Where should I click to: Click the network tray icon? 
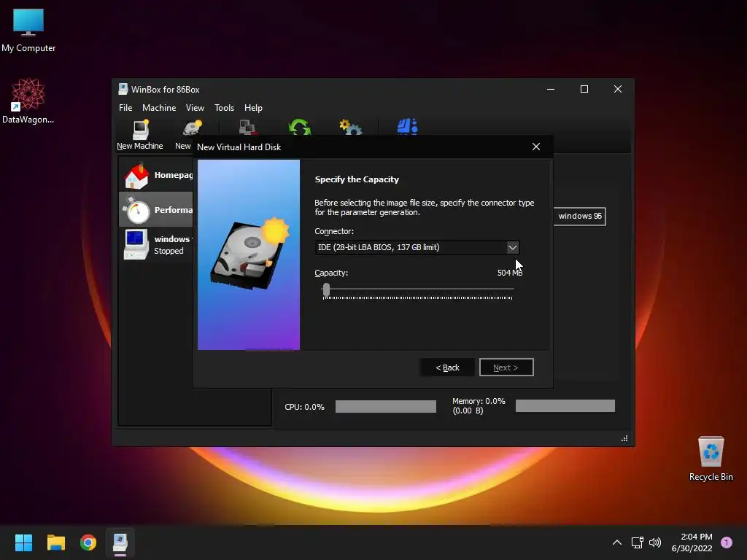tap(637, 542)
